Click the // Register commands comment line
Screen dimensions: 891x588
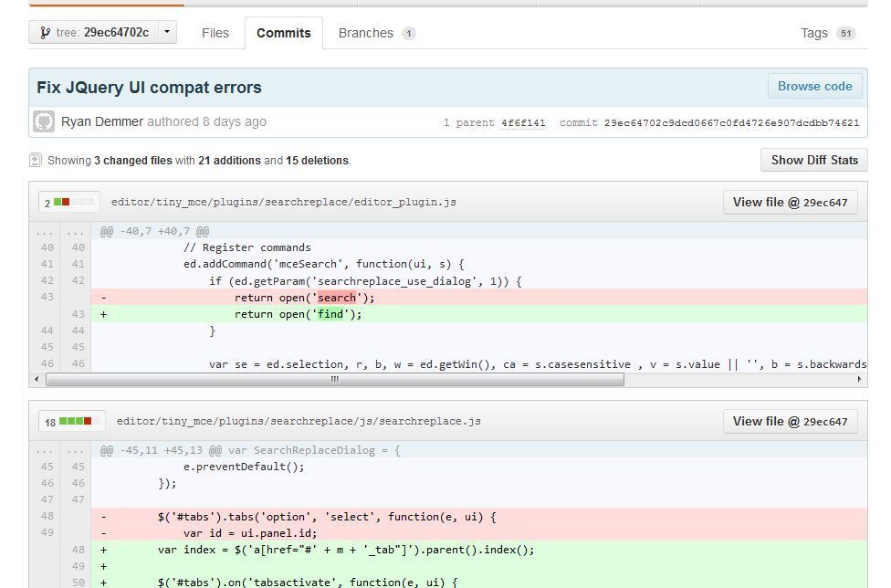point(479,247)
